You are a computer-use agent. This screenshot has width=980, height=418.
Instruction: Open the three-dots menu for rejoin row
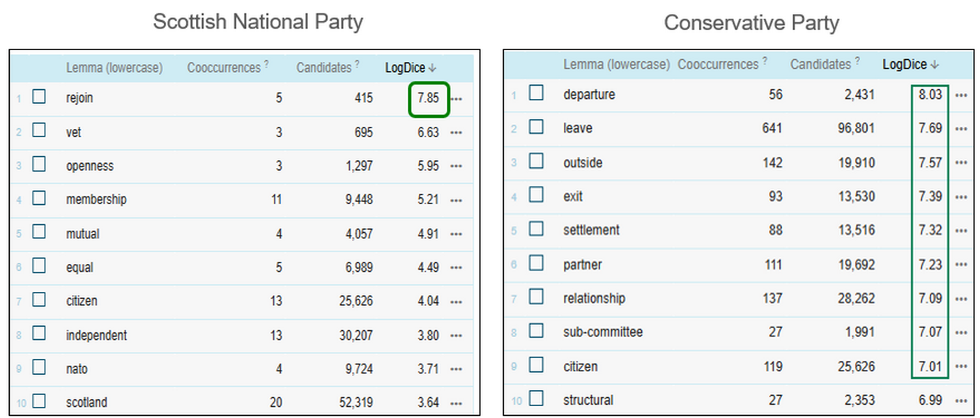[456, 99]
